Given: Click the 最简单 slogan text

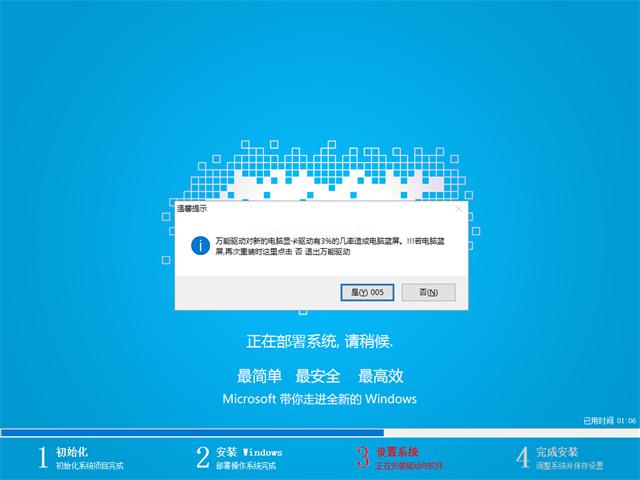Looking at the screenshot, I should click(x=260, y=376).
